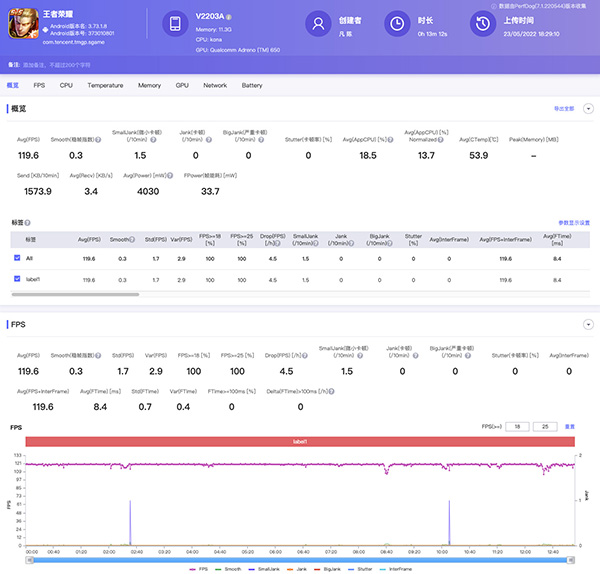Switch to the Battery tab
The height and width of the screenshot is (574, 600).
click(252, 86)
